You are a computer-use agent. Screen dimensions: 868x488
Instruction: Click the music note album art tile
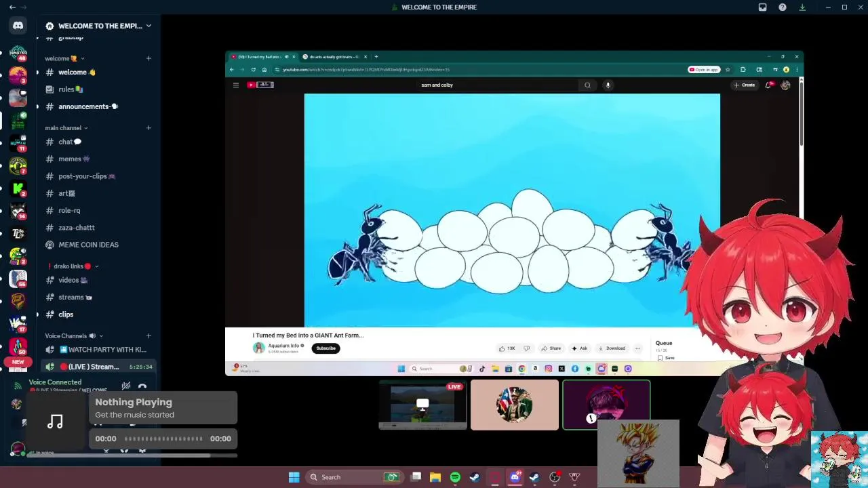(56, 422)
